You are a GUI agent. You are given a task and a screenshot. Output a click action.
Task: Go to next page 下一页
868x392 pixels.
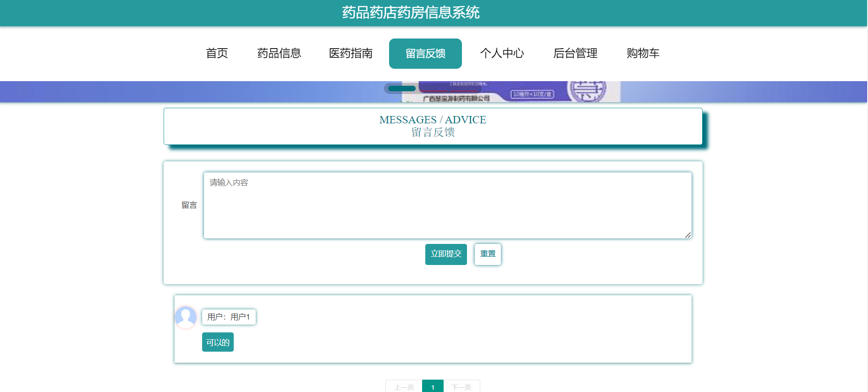[461, 386]
